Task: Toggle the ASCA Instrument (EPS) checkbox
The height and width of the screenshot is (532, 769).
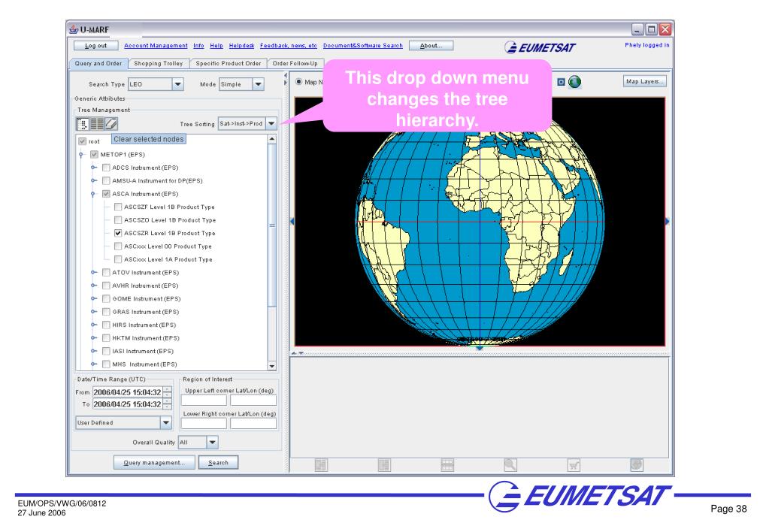Action: pyautogui.click(x=106, y=194)
